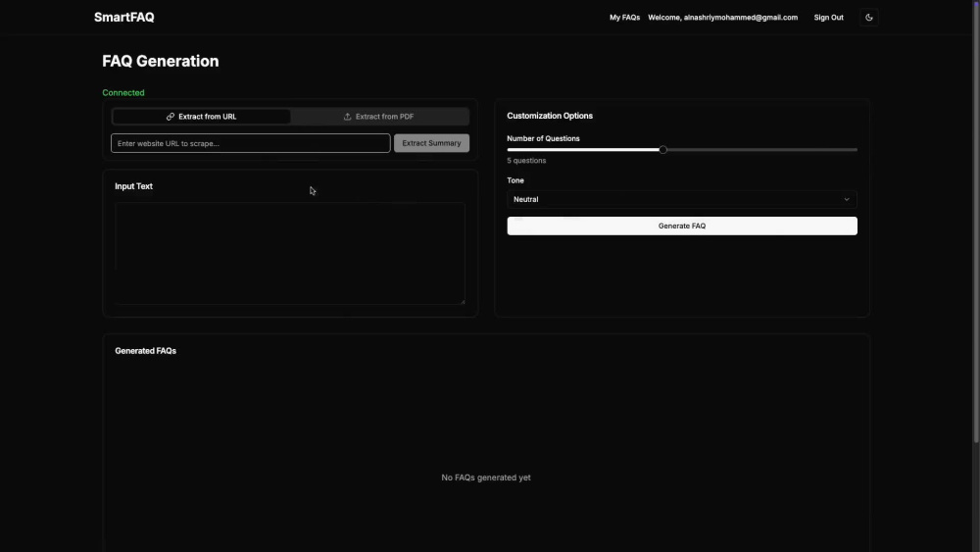The image size is (980, 552).
Task: Focus the website URL input field
Action: [x=251, y=143]
